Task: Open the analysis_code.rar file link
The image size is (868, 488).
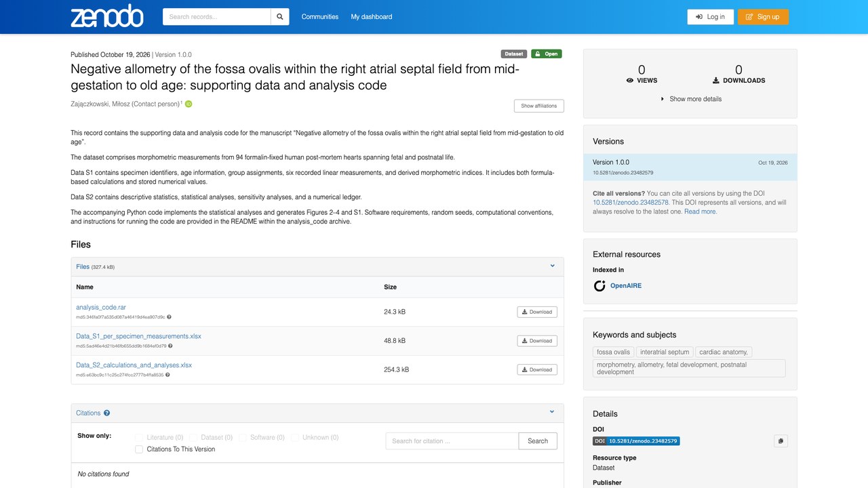Action: (x=101, y=308)
